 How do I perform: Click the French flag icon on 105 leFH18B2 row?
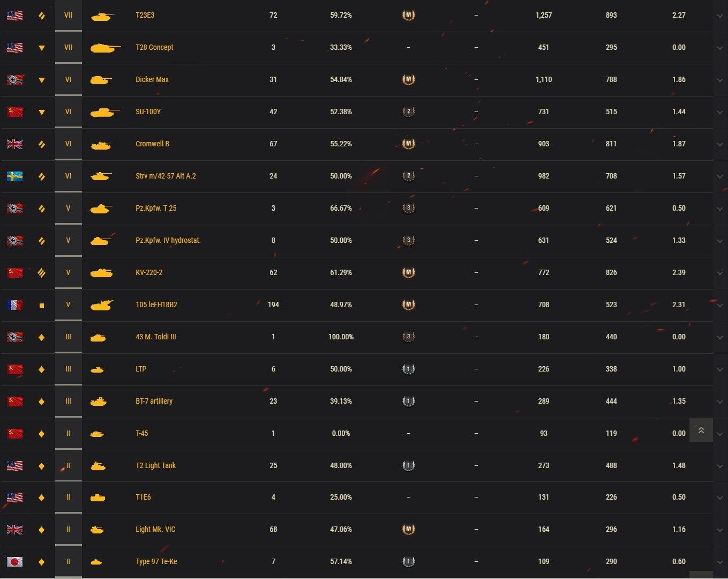pos(14,305)
